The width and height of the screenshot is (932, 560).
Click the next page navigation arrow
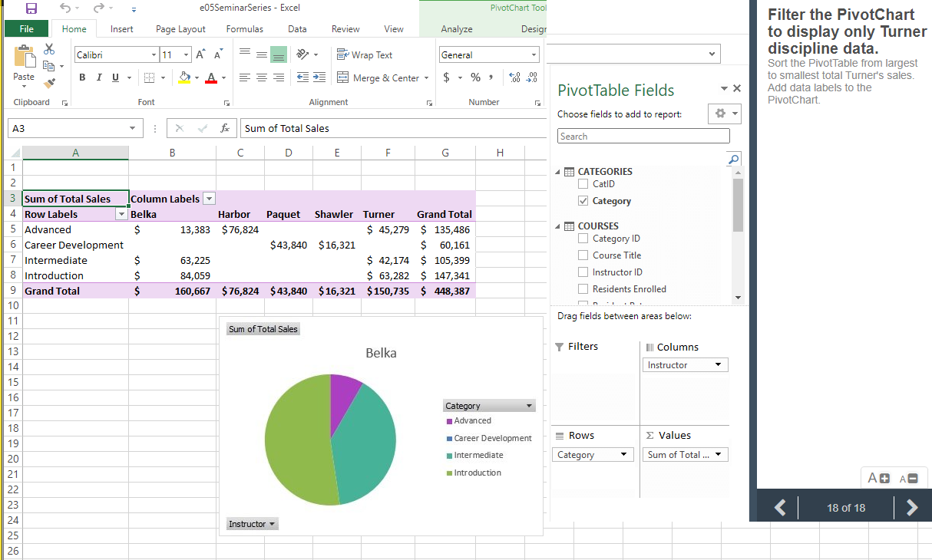(x=911, y=507)
